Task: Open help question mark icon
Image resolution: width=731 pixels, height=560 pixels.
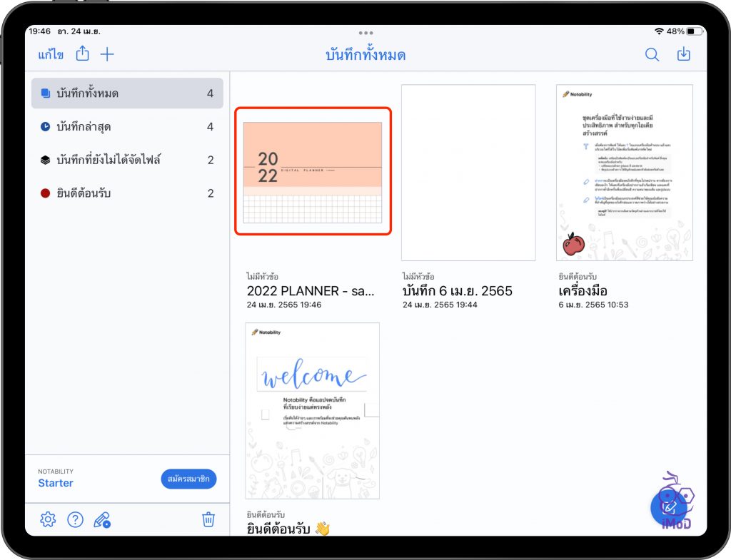Action: click(75, 519)
